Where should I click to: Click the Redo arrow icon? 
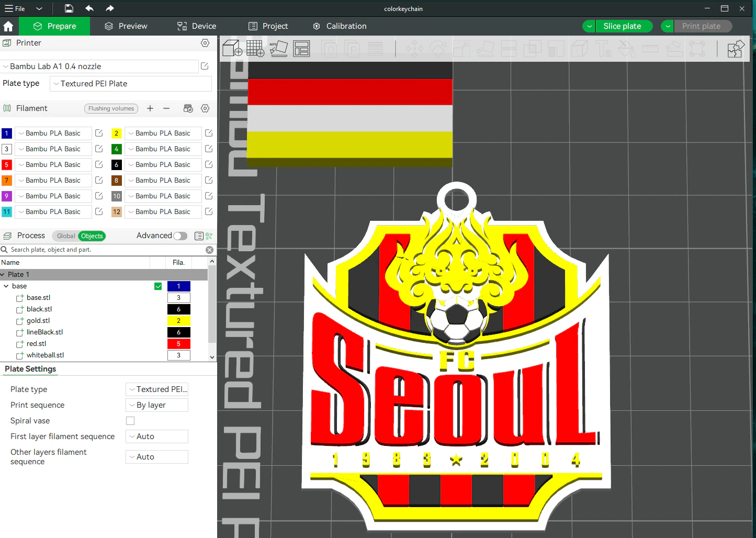tap(109, 8)
